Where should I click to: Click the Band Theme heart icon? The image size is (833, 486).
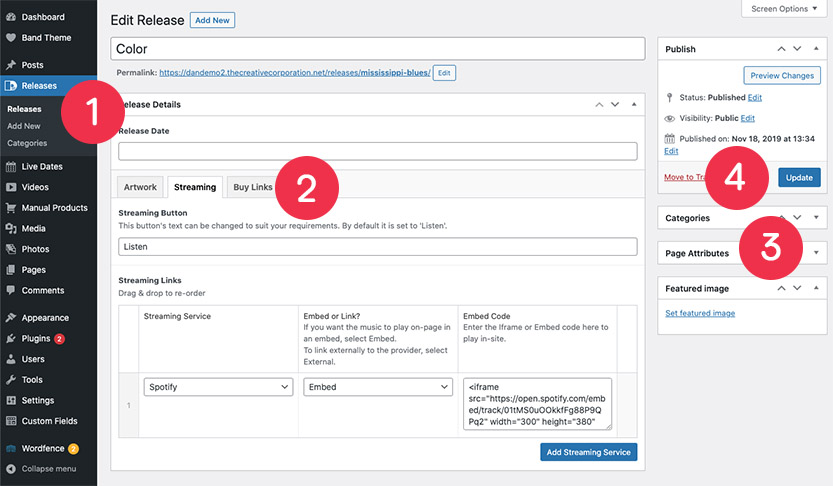pyautogui.click(x=10, y=38)
